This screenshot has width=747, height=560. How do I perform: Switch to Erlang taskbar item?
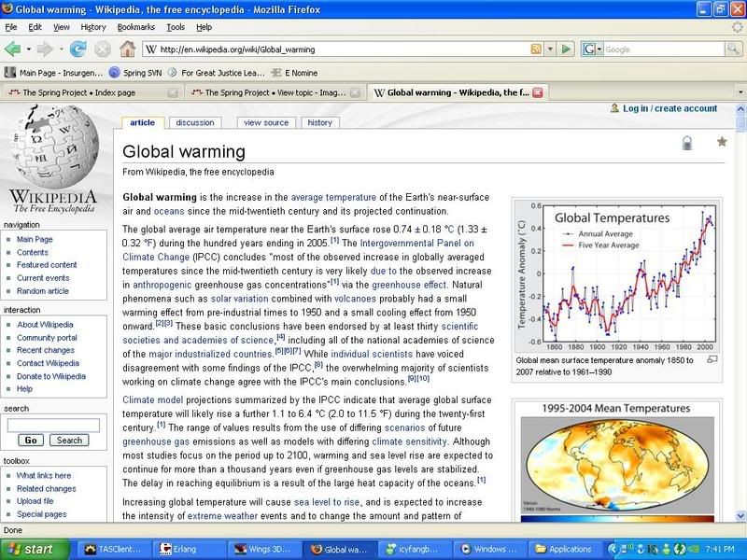click(x=190, y=549)
